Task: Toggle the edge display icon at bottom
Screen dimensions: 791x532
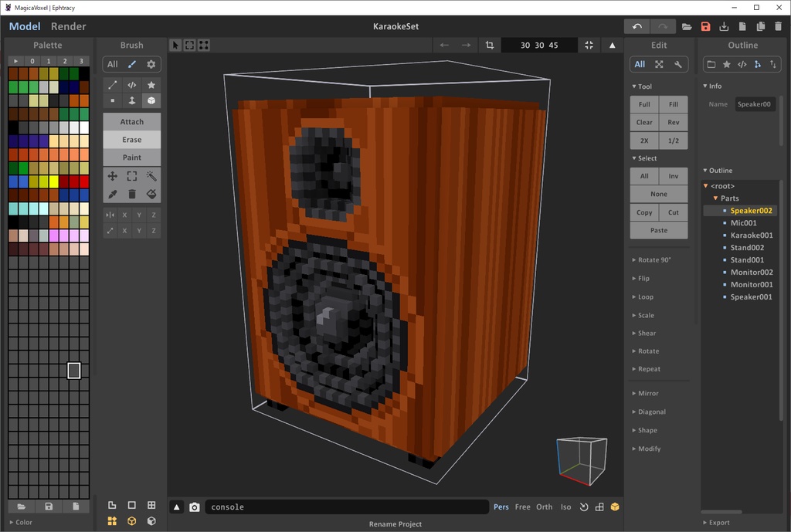Action: (x=112, y=505)
